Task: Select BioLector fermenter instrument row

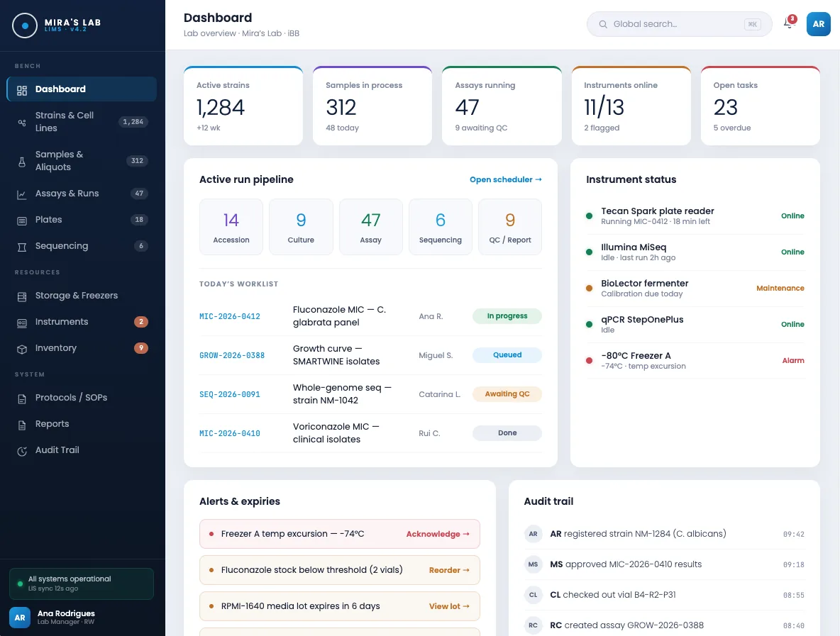Action: 695,289
